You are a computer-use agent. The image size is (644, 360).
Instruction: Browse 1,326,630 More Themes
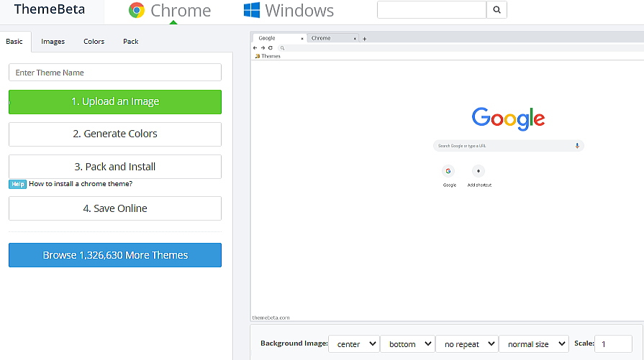115,255
